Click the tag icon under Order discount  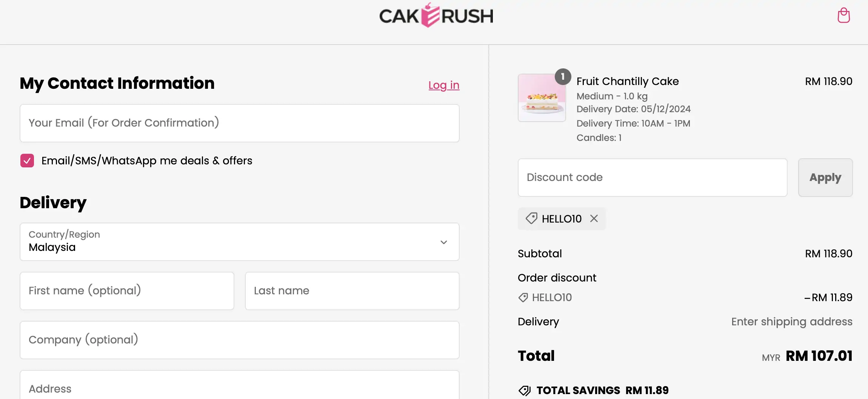coord(523,298)
